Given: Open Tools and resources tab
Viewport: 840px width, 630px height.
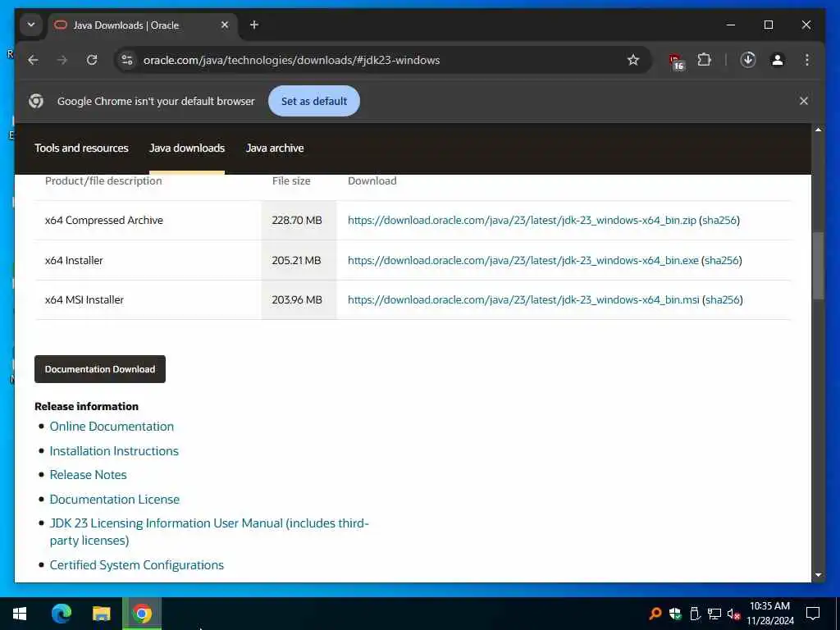Looking at the screenshot, I should 81,148.
